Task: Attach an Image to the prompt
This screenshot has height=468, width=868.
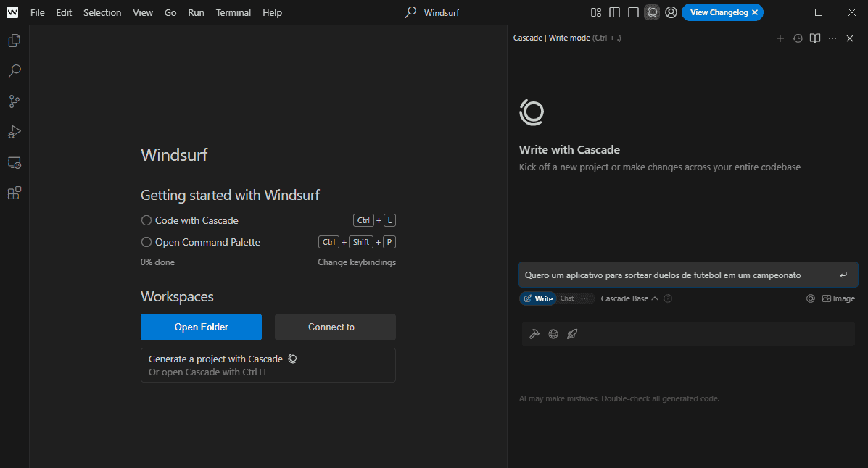Action: (838, 298)
